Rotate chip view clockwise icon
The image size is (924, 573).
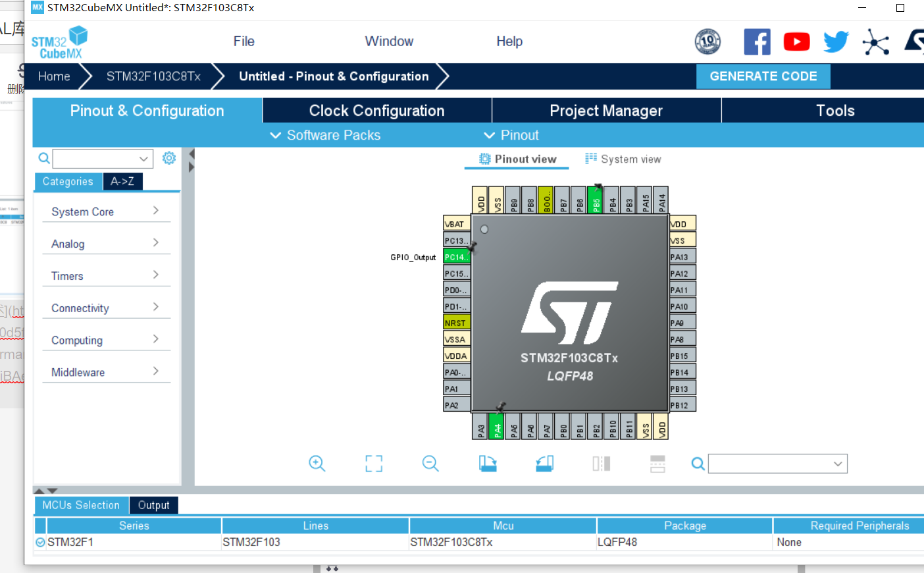coord(488,464)
